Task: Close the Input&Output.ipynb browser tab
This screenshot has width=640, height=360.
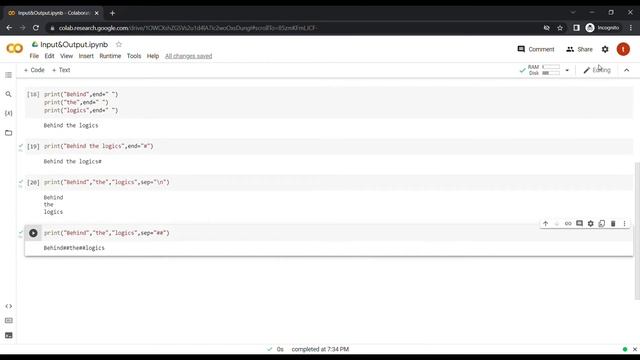Action: pos(97,13)
